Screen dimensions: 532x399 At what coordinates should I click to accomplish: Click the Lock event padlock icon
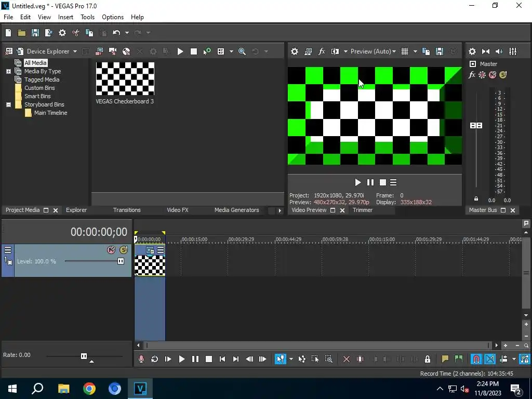[x=428, y=359]
